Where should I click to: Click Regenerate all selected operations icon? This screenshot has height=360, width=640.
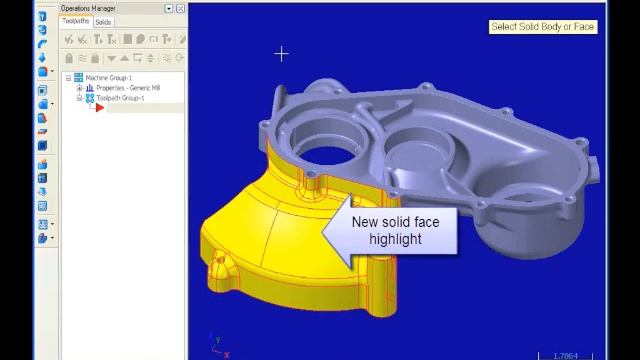pyautogui.click(x=98, y=39)
